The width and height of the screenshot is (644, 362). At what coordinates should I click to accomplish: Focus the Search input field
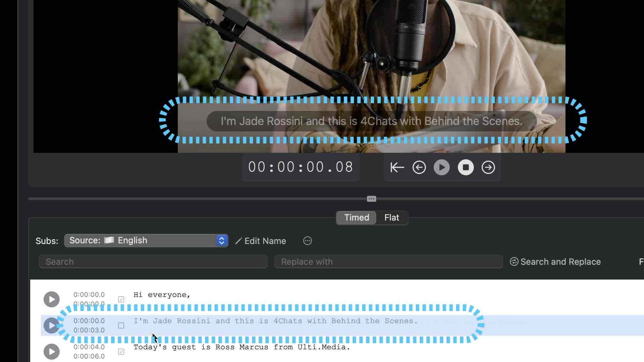pyautogui.click(x=153, y=262)
